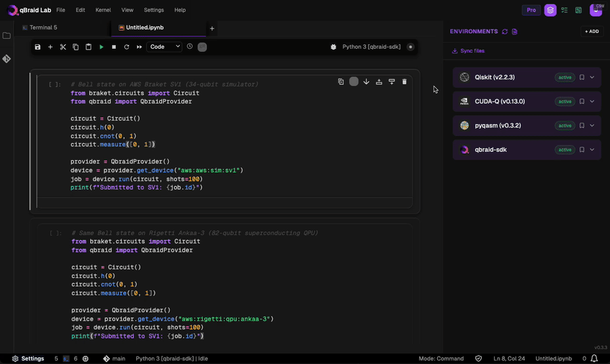Image resolution: width=610 pixels, height=364 pixels.
Task: Insert a cell above using the cell toolbar icon
Action: [379, 81]
